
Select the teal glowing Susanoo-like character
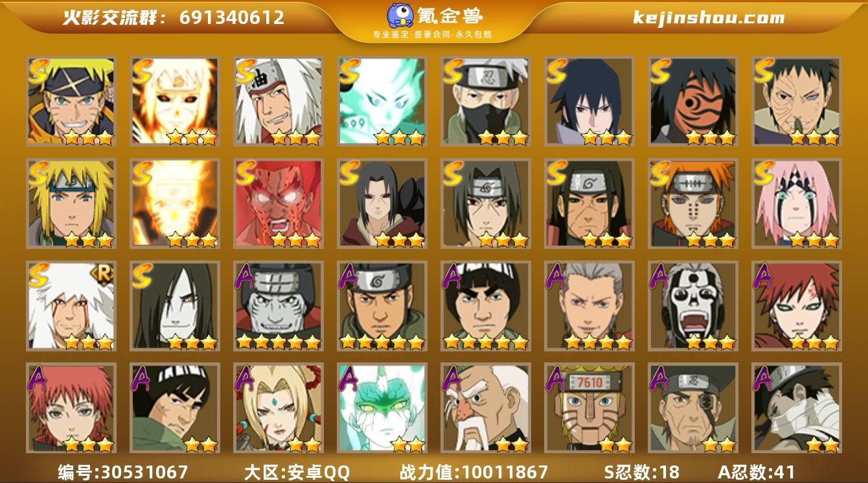point(382,101)
